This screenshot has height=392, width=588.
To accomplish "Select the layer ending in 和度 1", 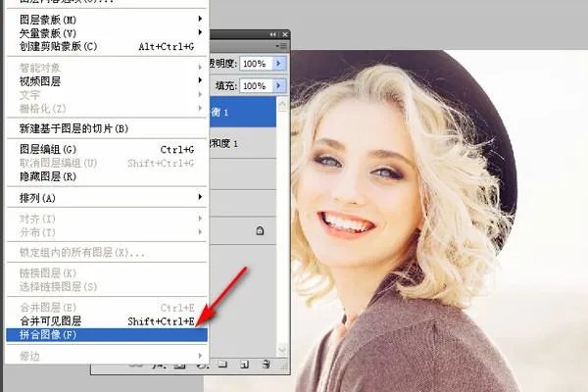I will click(x=243, y=143).
